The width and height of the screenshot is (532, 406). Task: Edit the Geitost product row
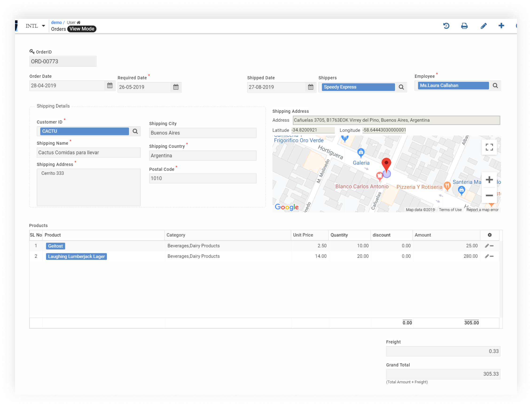coord(487,246)
